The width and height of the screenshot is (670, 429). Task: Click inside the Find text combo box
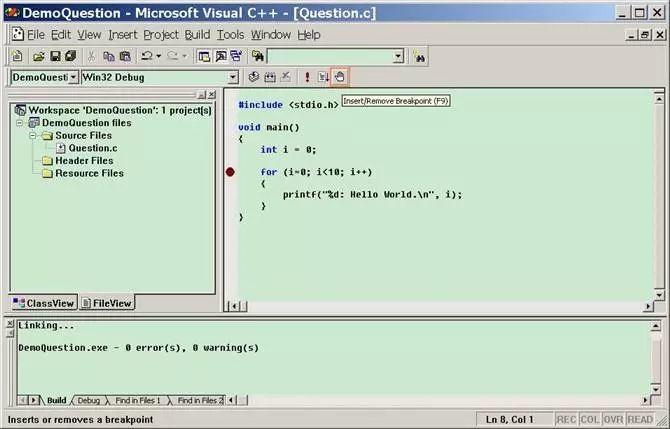coord(330,56)
